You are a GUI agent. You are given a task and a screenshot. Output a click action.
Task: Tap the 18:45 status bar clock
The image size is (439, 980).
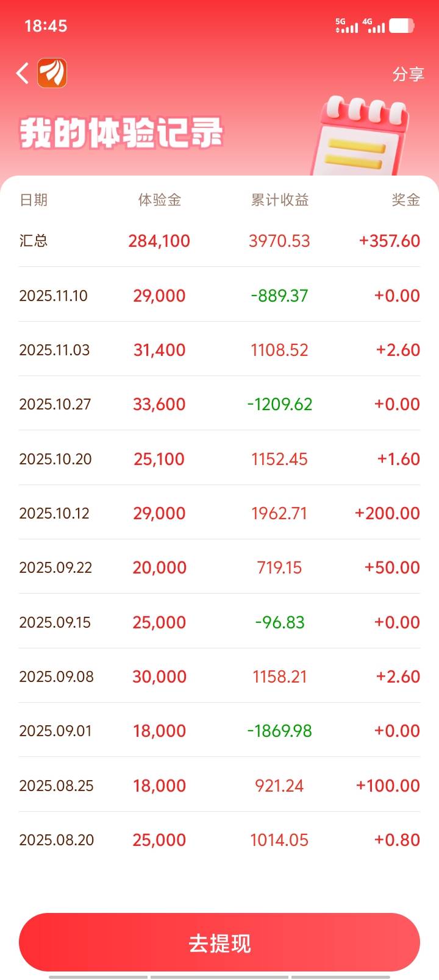point(46,26)
